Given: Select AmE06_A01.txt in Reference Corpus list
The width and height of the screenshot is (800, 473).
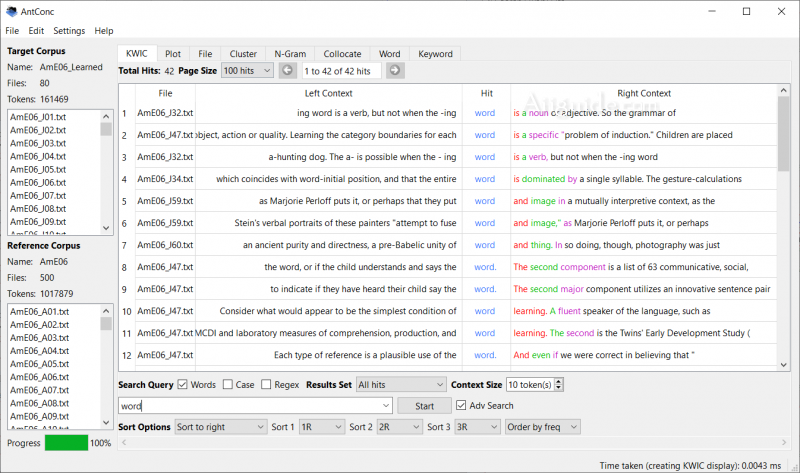Looking at the screenshot, I should [40, 311].
